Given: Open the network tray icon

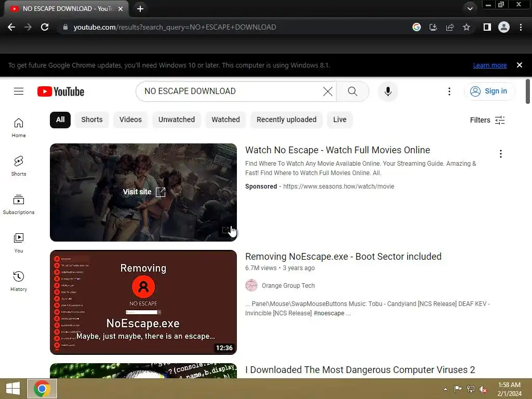Looking at the screenshot, I should (471, 389).
